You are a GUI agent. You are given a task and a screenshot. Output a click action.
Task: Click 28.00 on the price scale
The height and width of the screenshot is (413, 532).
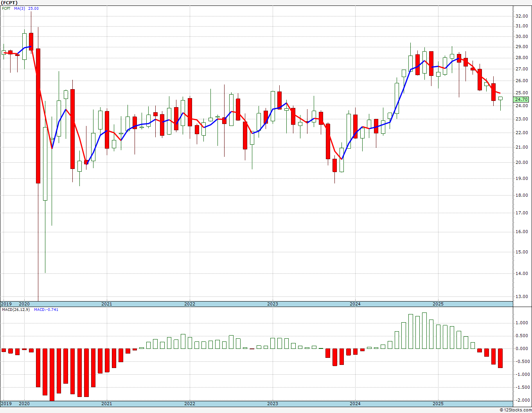click(521, 58)
